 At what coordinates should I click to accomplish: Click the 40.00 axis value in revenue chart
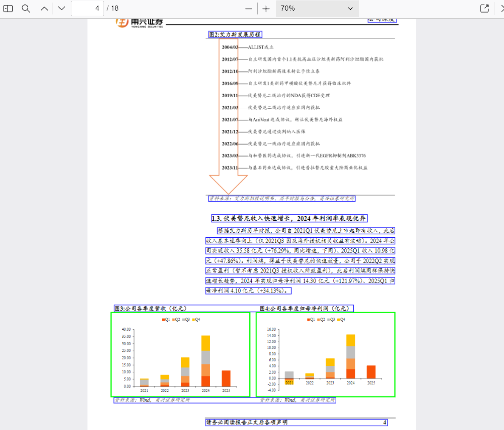click(x=127, y=329)
